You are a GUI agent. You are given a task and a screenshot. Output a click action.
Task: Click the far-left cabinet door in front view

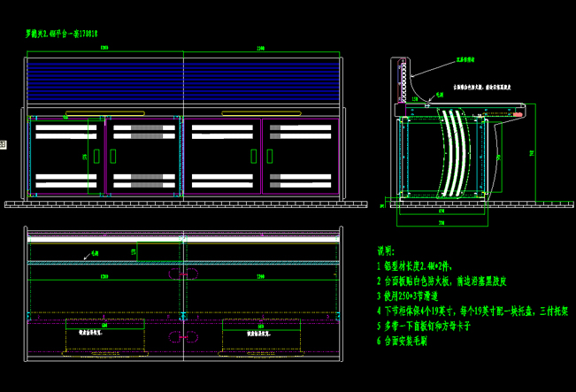pos(67,156)
